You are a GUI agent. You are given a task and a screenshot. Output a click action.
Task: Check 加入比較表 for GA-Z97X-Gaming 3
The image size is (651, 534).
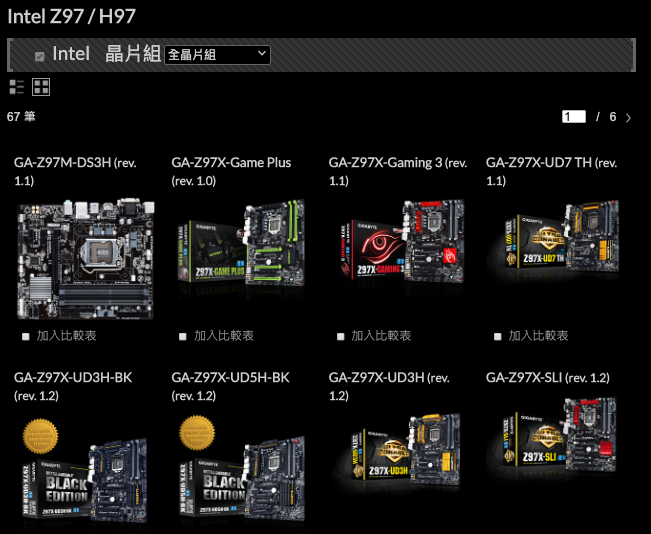(340, 336)
